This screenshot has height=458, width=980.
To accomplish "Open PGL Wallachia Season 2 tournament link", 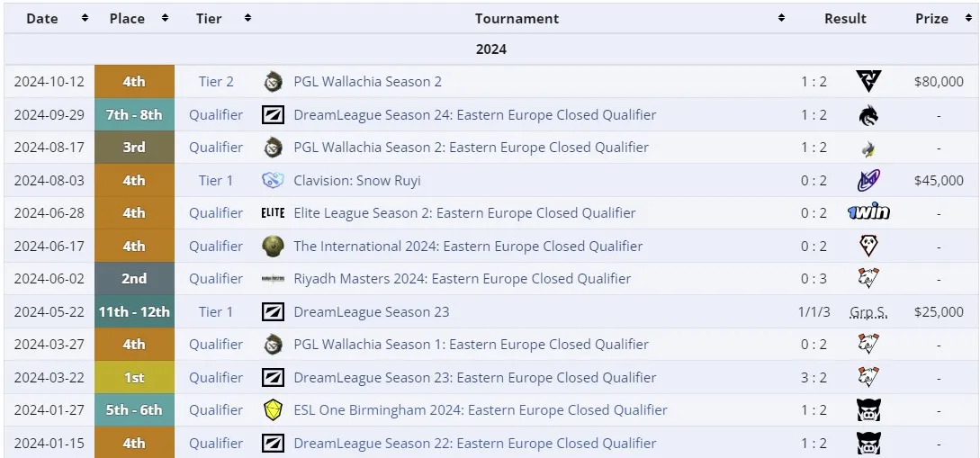I will point(367,82).
